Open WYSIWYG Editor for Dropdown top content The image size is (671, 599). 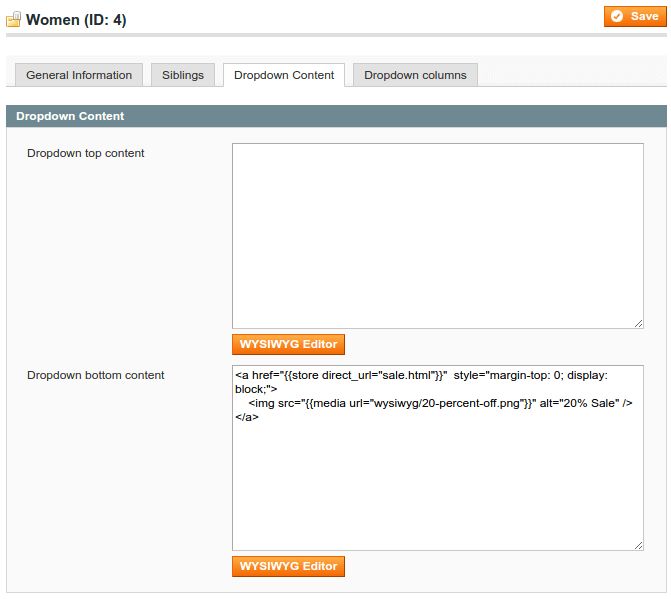tap(288, 344)
